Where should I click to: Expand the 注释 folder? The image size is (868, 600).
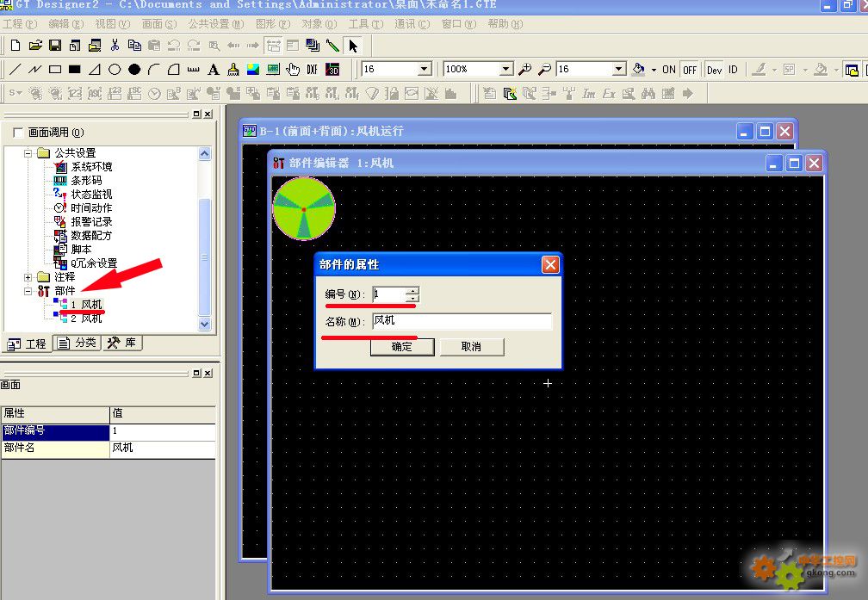click(x=28, y=277)
